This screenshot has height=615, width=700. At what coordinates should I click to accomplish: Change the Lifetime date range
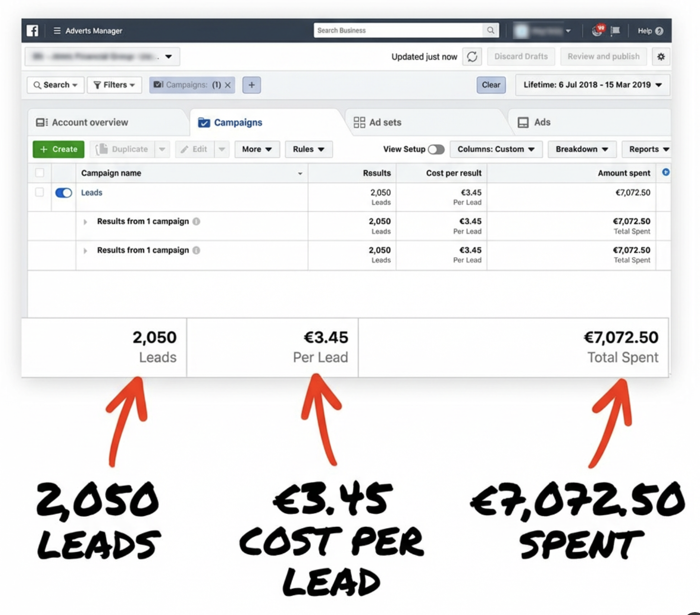click(593, 85)
